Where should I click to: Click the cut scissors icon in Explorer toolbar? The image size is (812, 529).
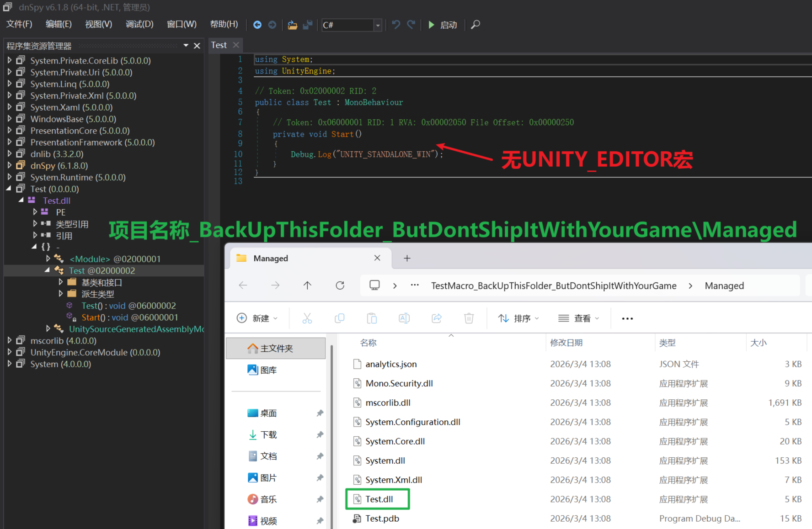(307, 318)
